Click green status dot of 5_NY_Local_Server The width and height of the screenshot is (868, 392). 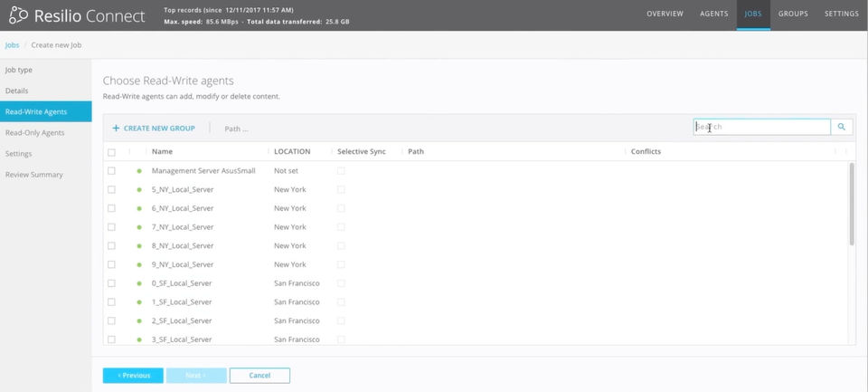139,189
